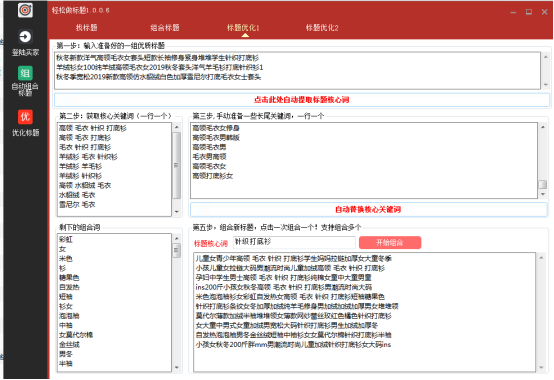The height and width of the screenshot is (380, 554).
Task: Maximize the 轻松做标题 window
Action: (529, 12)
